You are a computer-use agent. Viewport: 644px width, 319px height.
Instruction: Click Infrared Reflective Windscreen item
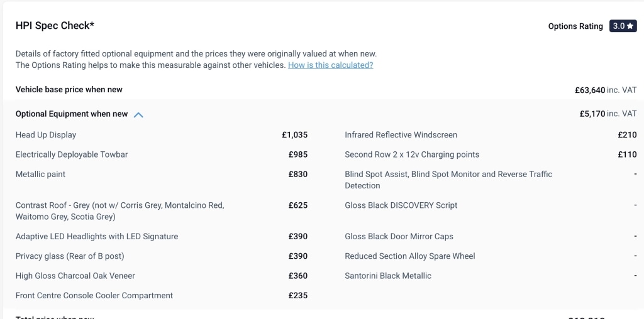[x=401, y=135]
